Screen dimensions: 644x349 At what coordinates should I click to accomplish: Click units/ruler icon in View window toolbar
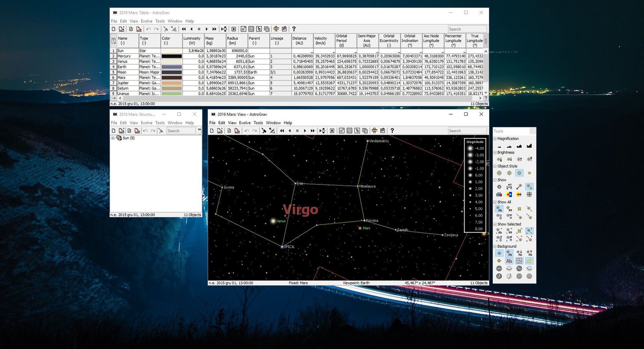[374, 131]
